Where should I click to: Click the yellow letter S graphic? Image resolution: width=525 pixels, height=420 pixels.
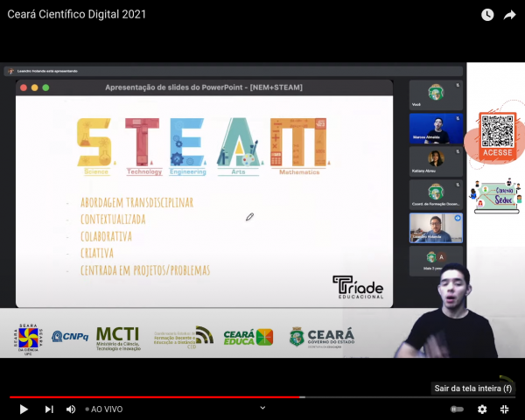click(x=94, y=142)
